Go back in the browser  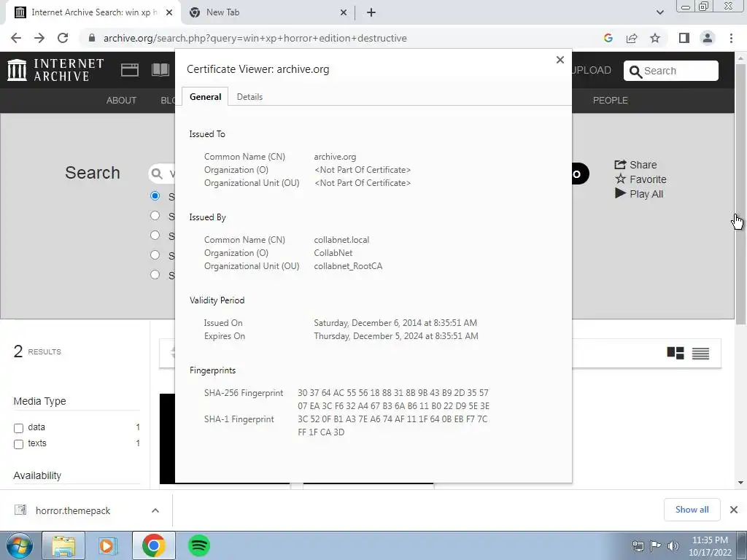(x=16, y=38)
